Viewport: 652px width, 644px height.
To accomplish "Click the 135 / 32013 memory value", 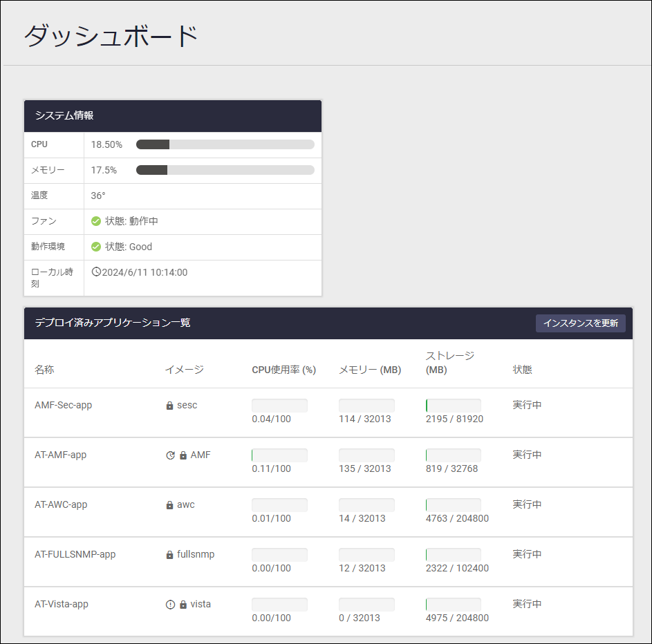I will pyautogui.click(x=365, y=468).
